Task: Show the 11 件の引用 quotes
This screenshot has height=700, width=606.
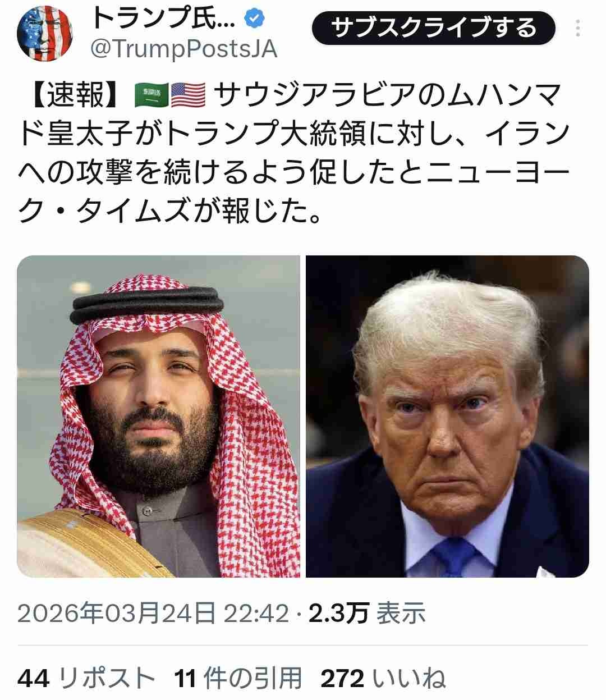Action: click(x=238, y=678)
